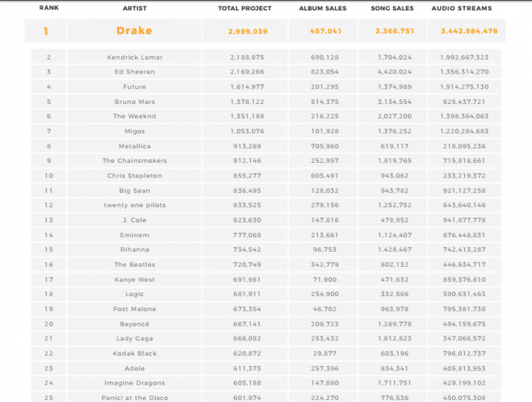
Task: Click The Chainsmokers artist name
Action: [x=134, y=161]
